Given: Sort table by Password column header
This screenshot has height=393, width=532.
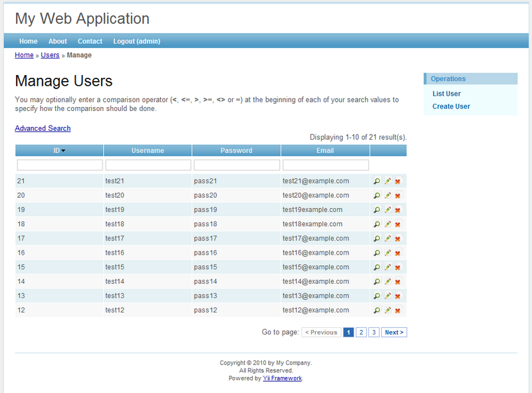Looking at the screenshot, I should click(236, 151).
